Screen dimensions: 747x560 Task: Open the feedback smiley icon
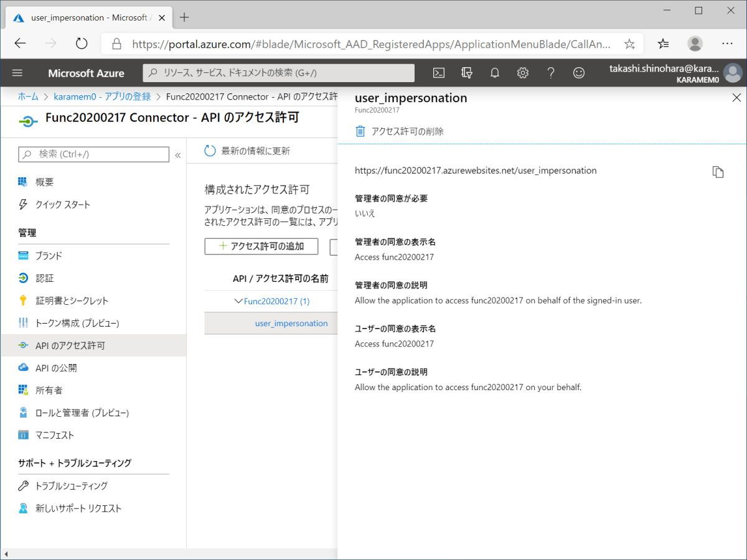pos(579,73)
